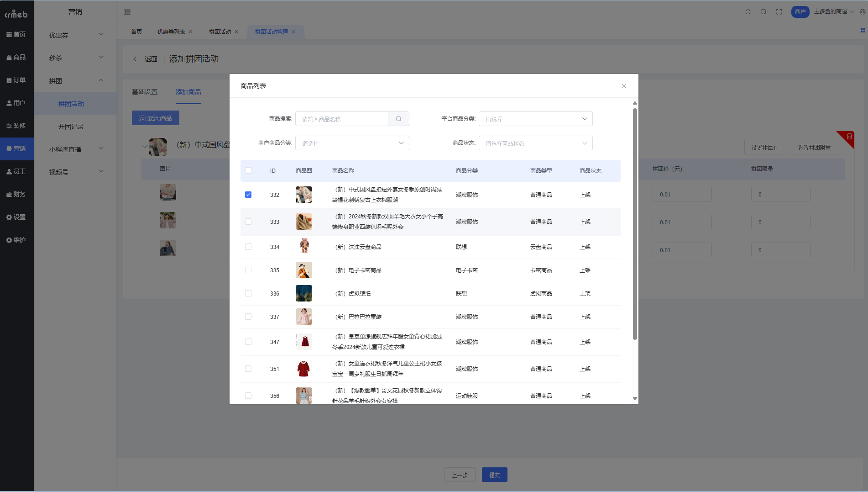Open the 优惠券列表 tab
This screenshot has height=492, width=868.
pyautogui.click(x=171, y=32)
